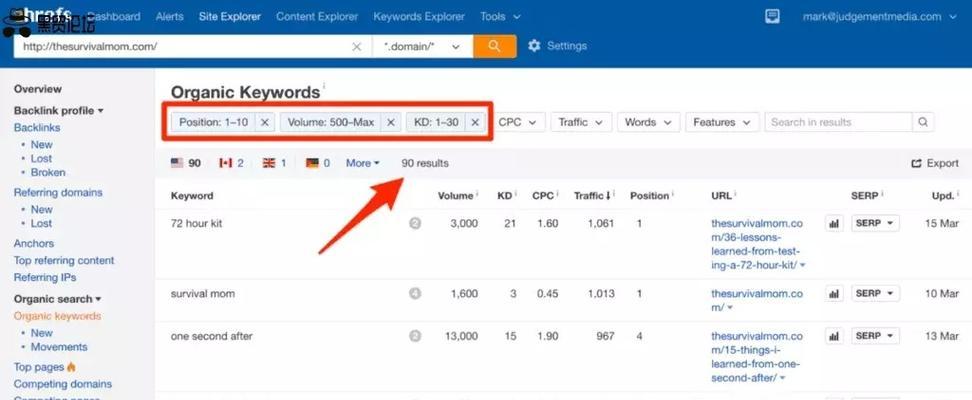The width and height of the screenshot is (972, 400).
Task: Open the Traffic filter dropdown
Action: tap(581, 122)
